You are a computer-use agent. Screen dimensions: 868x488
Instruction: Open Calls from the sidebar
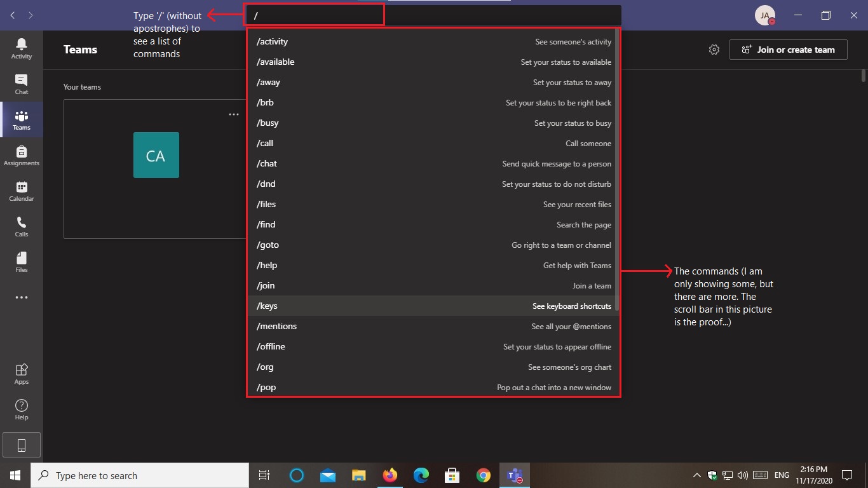coord(22,226)
